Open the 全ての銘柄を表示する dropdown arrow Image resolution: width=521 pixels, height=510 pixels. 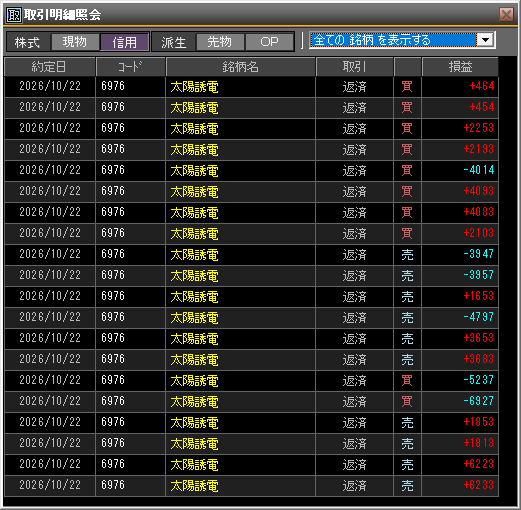tap(485, 40)
